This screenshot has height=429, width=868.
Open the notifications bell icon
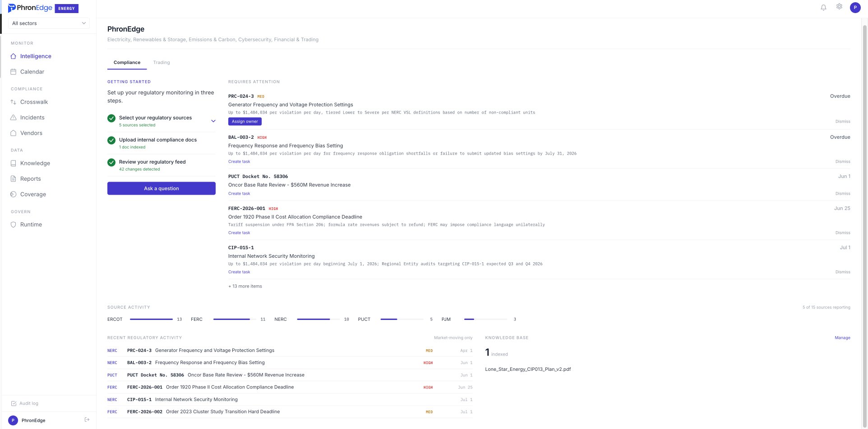823,7
